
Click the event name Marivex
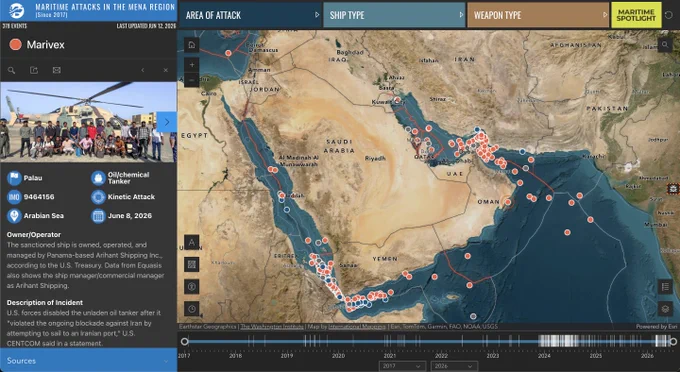pos(46,45)
